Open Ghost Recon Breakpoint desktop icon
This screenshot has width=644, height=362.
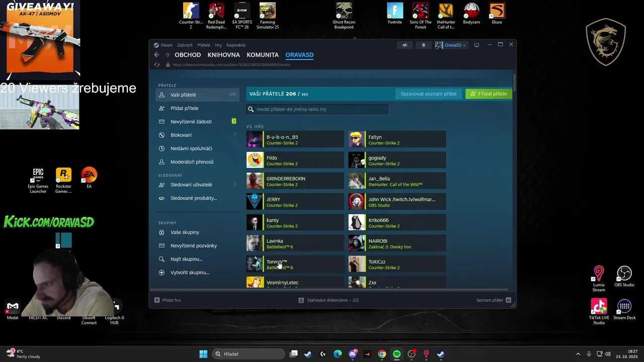tap(344, 16)
